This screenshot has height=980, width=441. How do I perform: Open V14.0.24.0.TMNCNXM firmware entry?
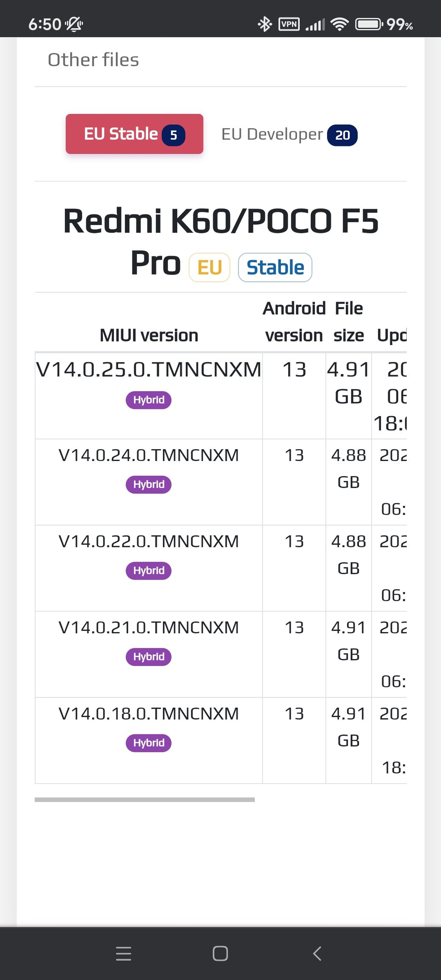pos(149,455)
